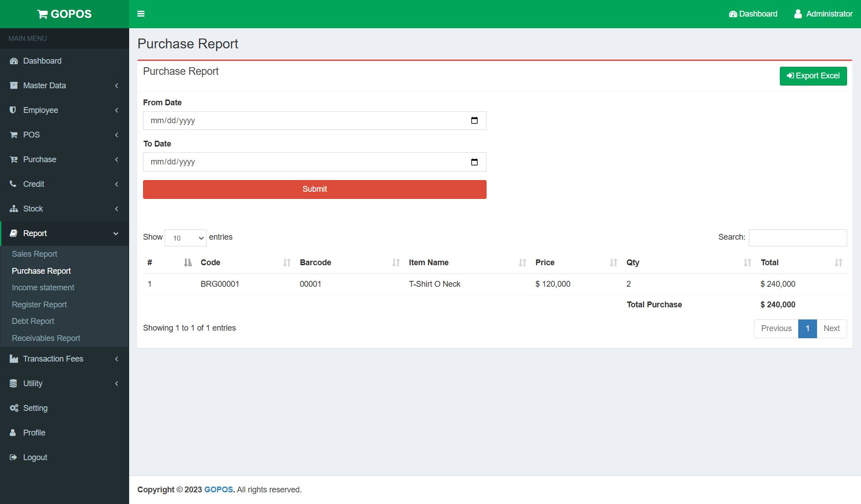Click the Dashboard icon in top bar

click(733, 14)
